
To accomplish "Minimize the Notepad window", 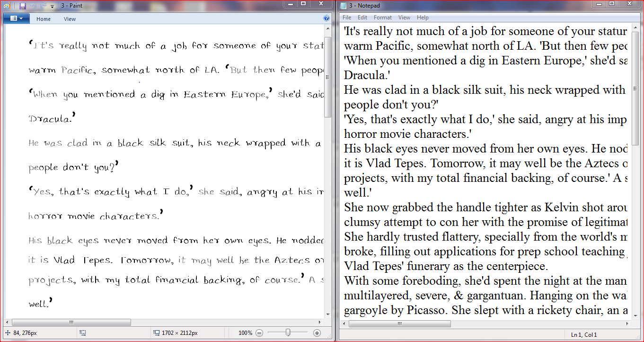I will (600, 3).
